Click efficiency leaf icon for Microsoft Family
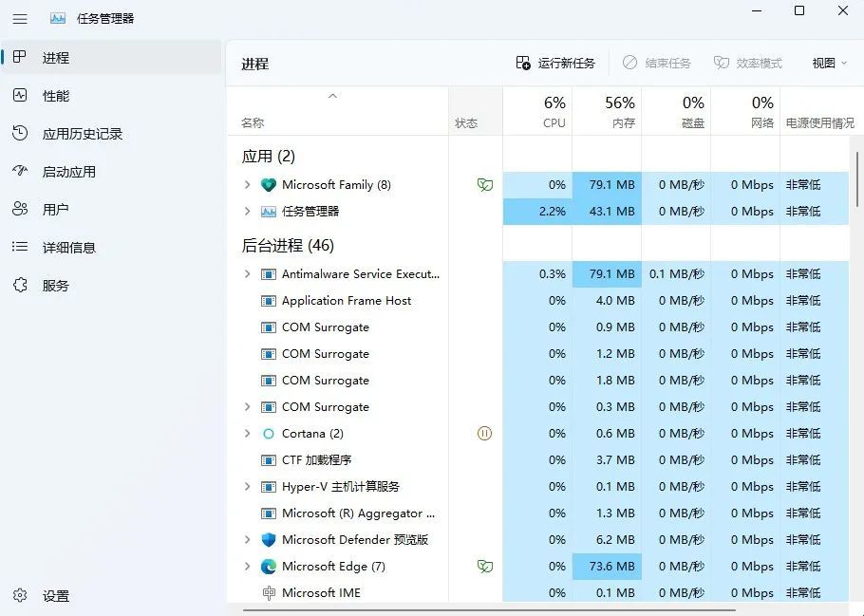 coord(485,185)
